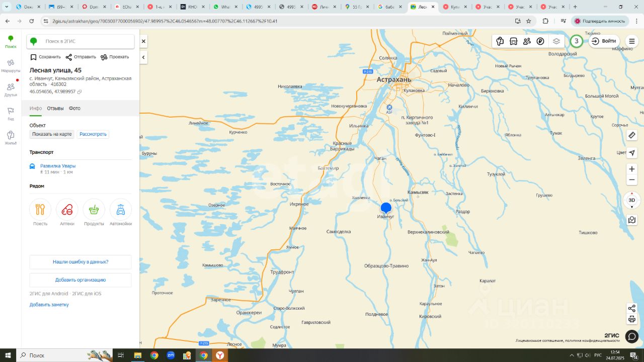Zoom out the map with minus button
Screen dimensions: 644x362
pos(632,180)
